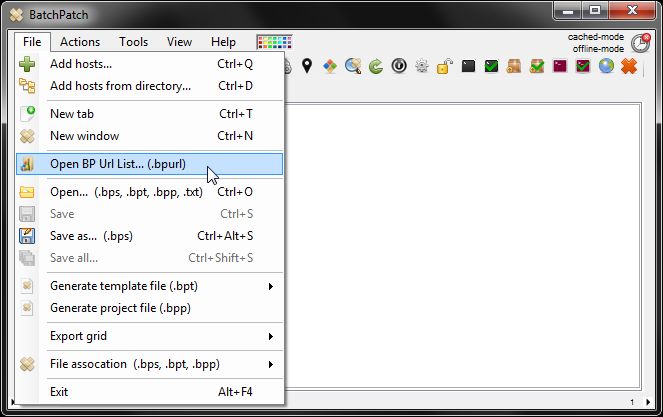Click the blue globe toolbar icon

(x=606, y=66)
